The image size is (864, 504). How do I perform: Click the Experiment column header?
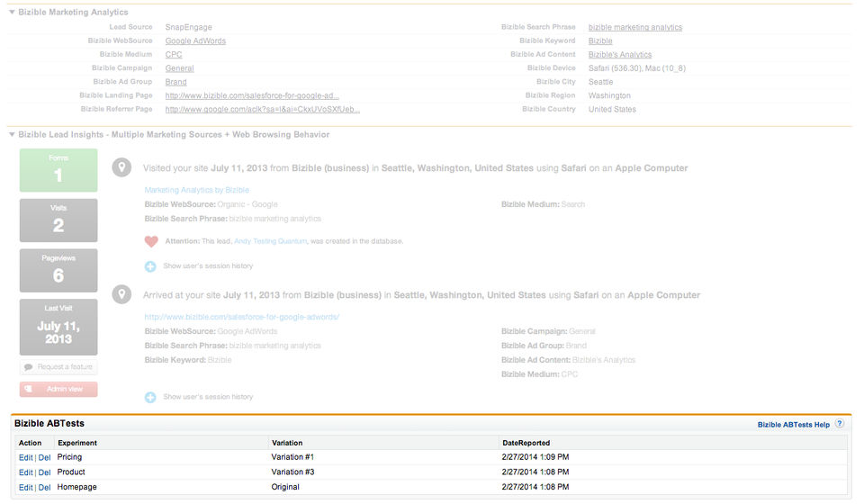tap(77, 443)
